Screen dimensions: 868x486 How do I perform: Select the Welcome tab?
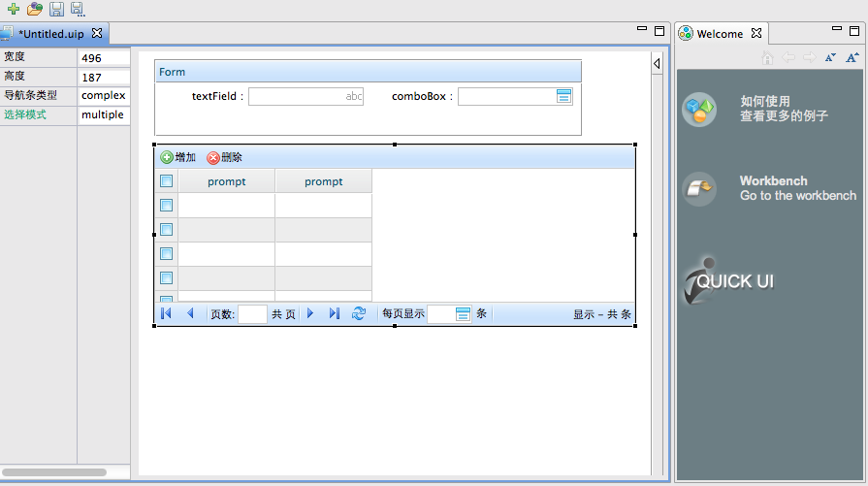pos(720,34)
